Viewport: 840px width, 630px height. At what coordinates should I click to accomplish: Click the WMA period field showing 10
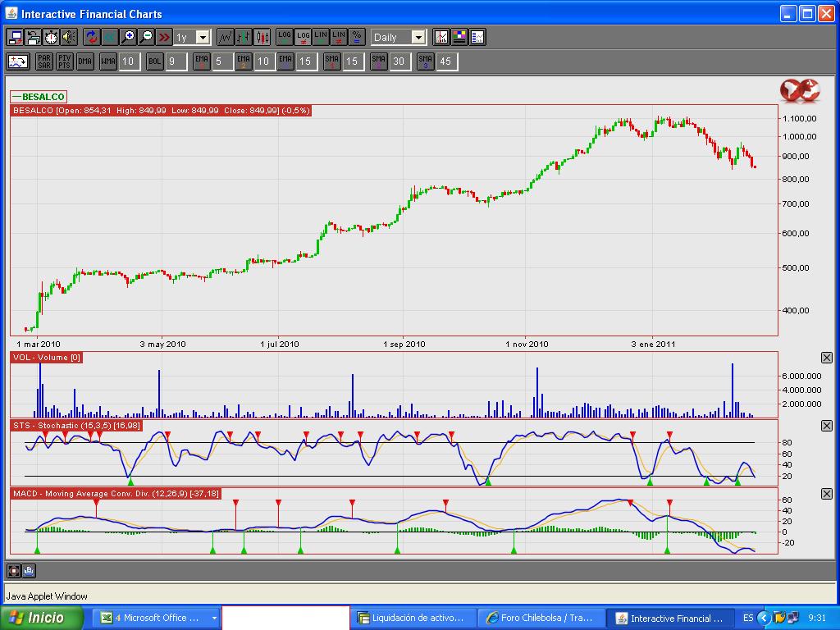click(128, 62)
